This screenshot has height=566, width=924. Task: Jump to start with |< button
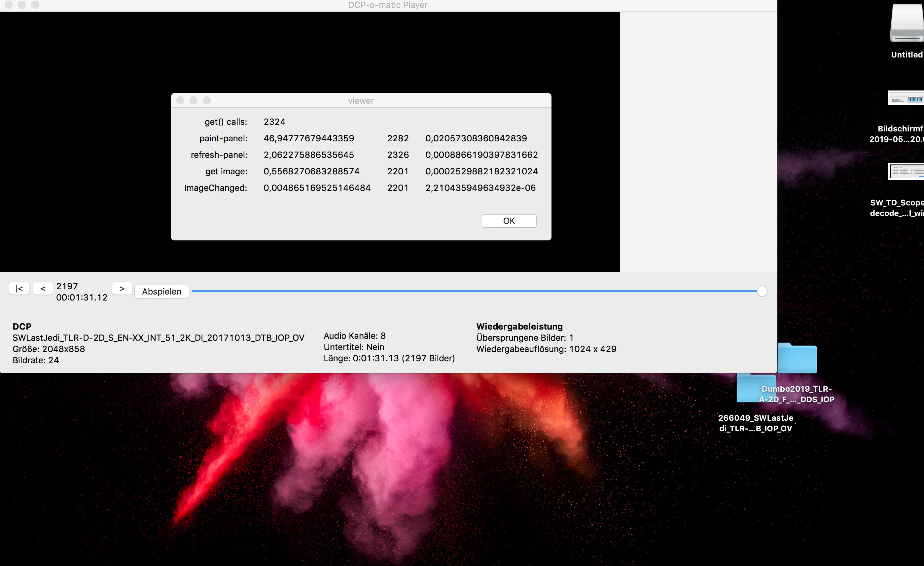tap(19, 288)
